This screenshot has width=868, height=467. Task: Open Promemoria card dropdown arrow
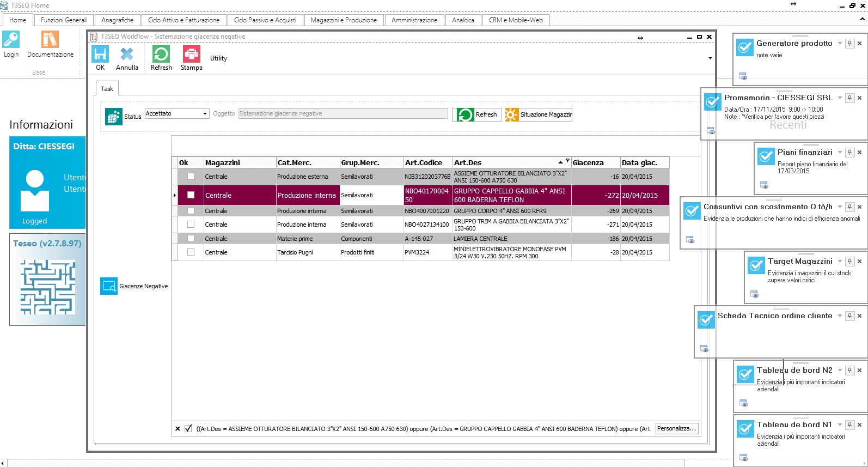pyautogui.click(x=840, y=98)
